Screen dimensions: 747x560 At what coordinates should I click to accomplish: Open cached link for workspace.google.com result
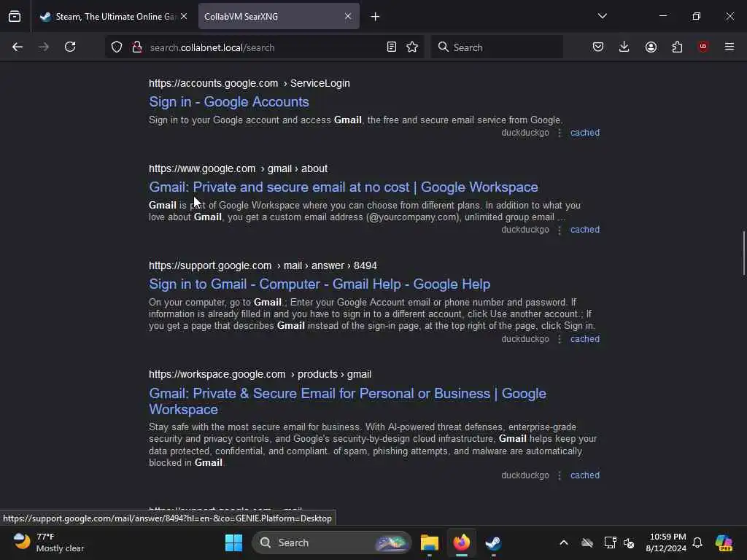click(x=585, y=475)
